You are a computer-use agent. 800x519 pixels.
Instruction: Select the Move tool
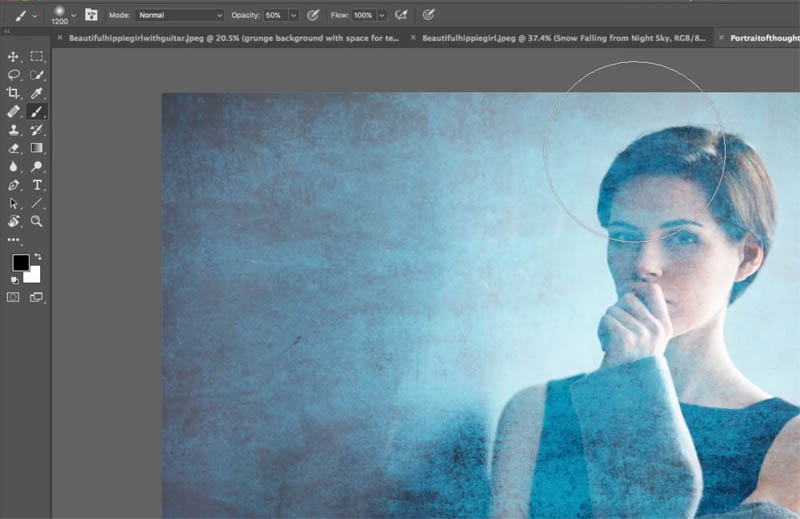13,57
